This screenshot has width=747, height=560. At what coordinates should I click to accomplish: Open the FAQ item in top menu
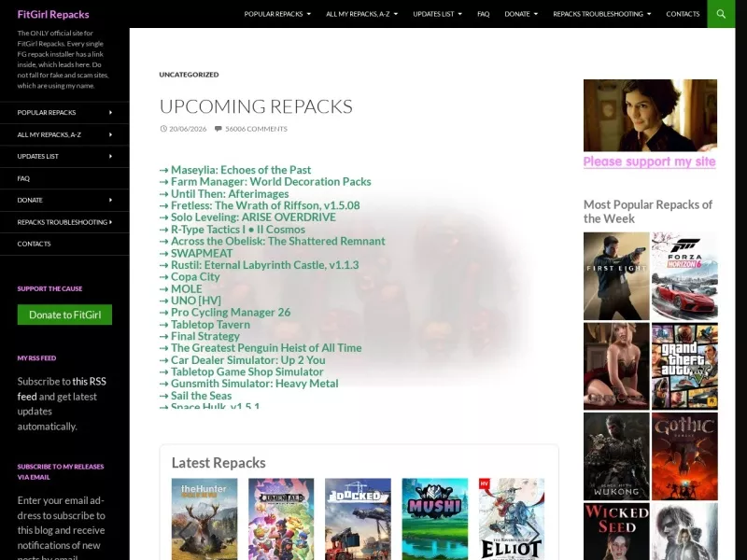point(483,14)
